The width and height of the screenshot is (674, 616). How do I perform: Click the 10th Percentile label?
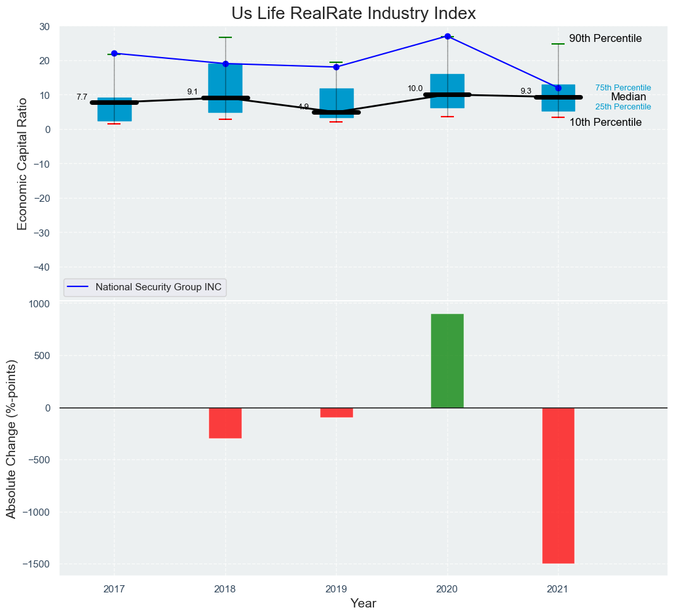point(605,123)
